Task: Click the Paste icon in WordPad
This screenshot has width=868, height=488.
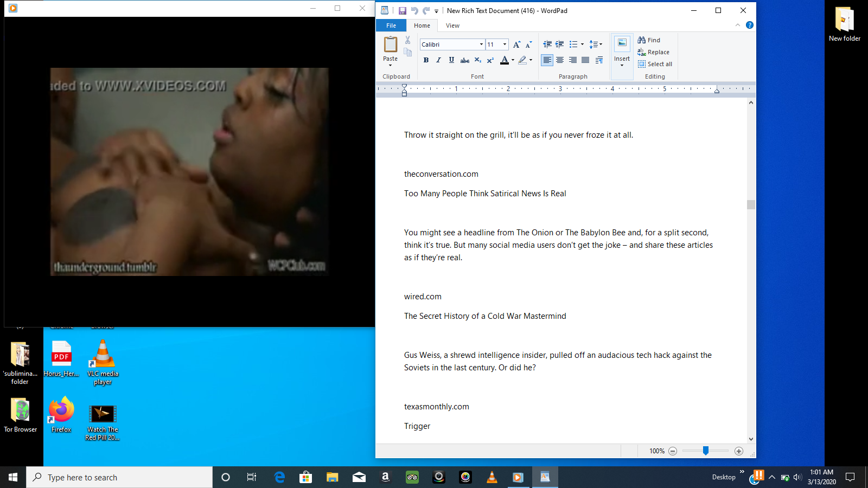Action: click(390, 44)
